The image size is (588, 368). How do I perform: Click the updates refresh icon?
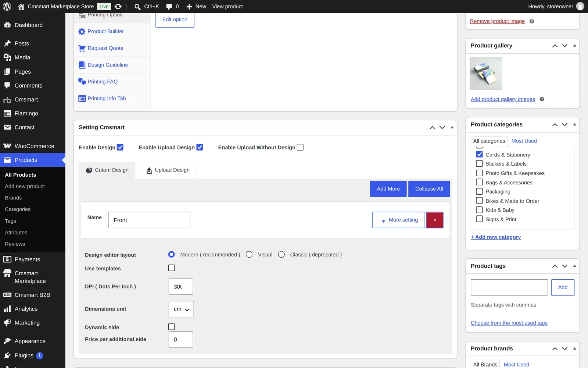click(x=118, y=6)
